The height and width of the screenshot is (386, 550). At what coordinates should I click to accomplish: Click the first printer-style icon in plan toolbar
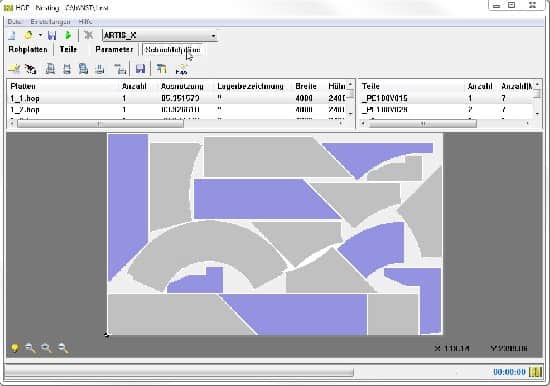[x=50, y=69]
